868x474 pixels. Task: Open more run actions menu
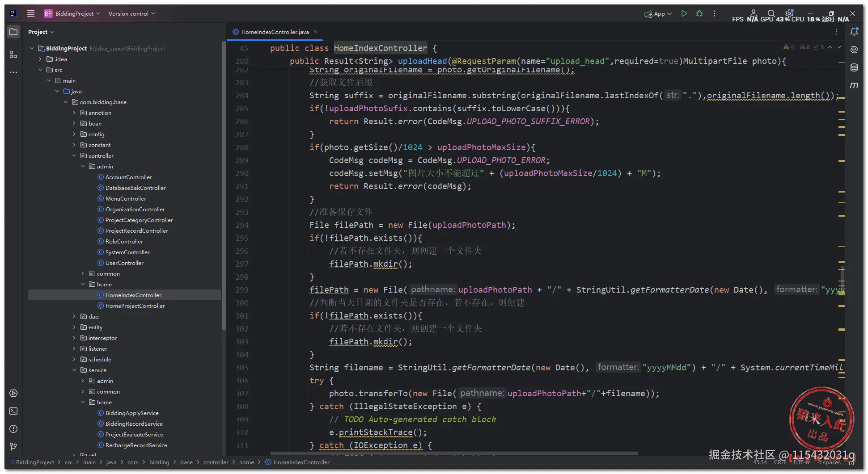(x=715, y=13)
